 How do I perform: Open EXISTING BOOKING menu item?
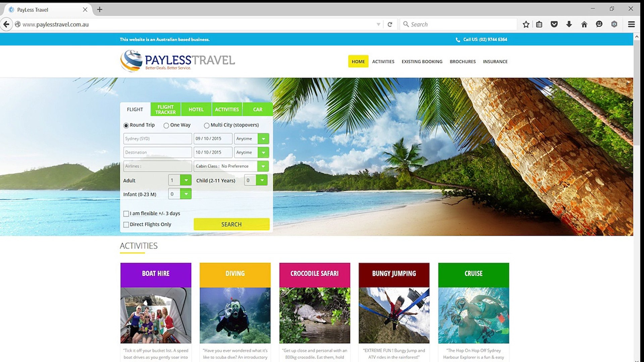tap(422, 61)
